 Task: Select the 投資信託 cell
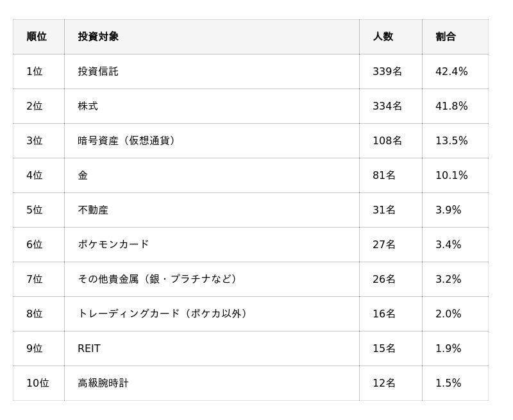[x=98, y=71]
